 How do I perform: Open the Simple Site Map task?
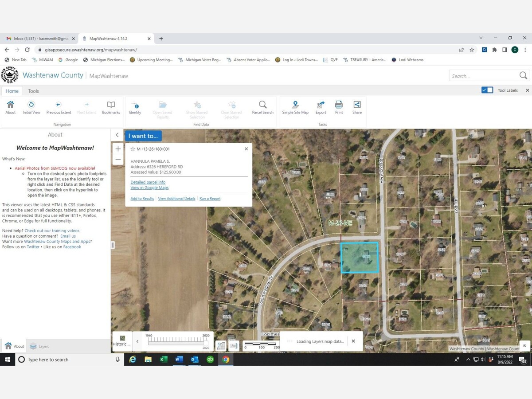295,106
